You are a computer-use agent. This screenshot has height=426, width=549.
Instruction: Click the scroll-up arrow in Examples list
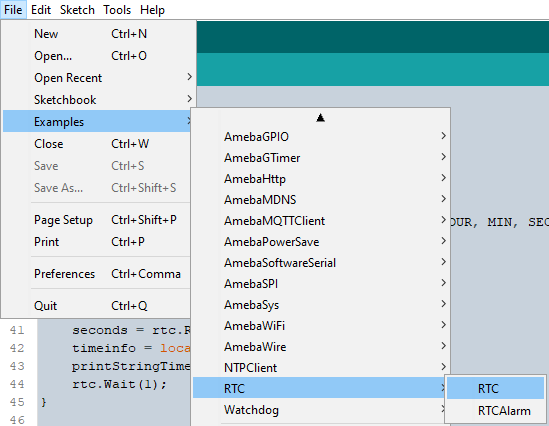click(x=320, y=118)
